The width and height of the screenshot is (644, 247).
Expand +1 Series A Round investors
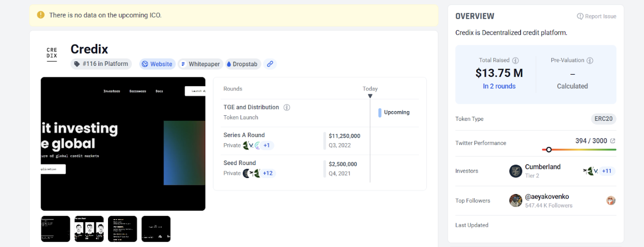pos(266,145)
